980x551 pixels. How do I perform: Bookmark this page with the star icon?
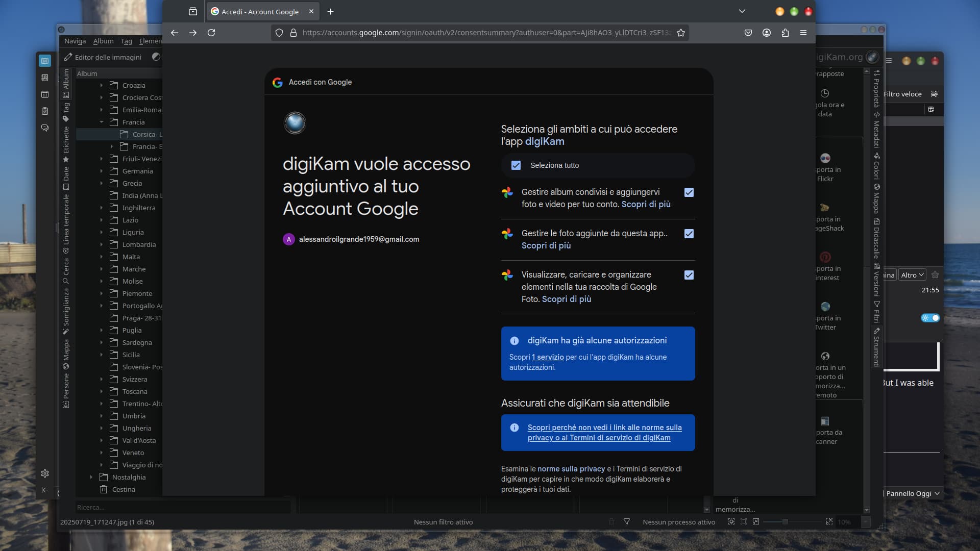680,33
